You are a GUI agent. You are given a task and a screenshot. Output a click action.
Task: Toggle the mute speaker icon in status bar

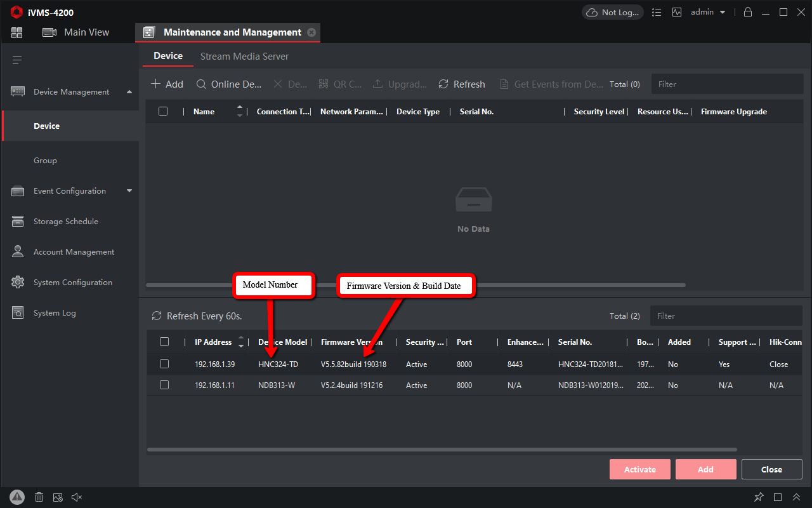[x=77, y=497]
